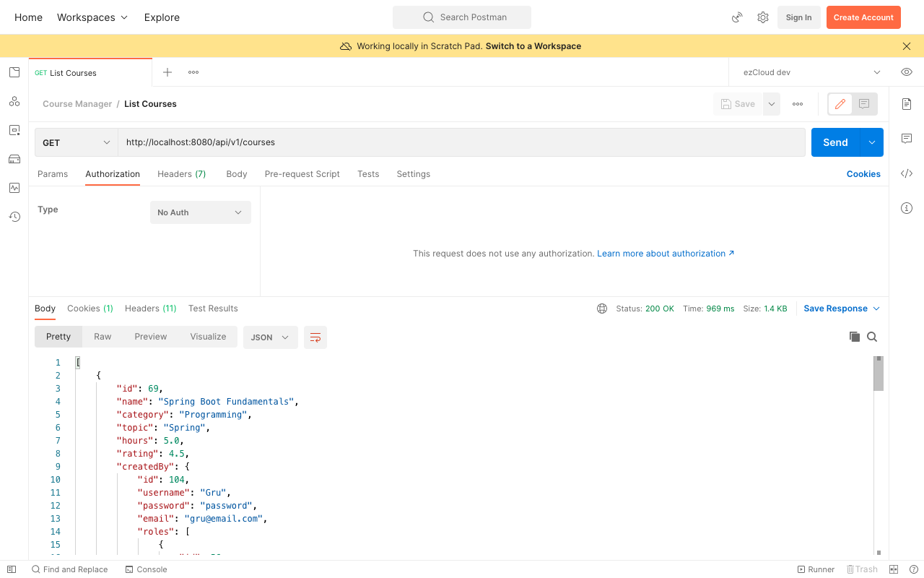Switch response view to Preview
This screenshot has width=924, height=578.
(151, 337)
